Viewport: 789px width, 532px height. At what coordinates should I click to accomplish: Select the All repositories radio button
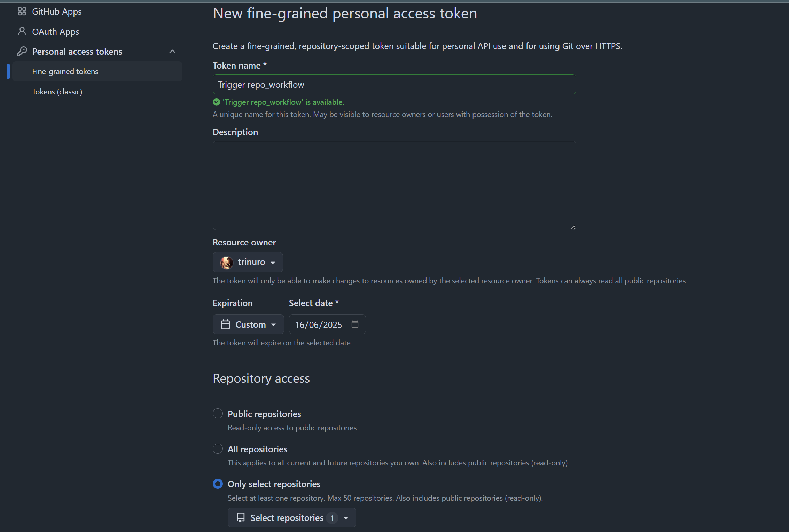[x=218, y=449]
